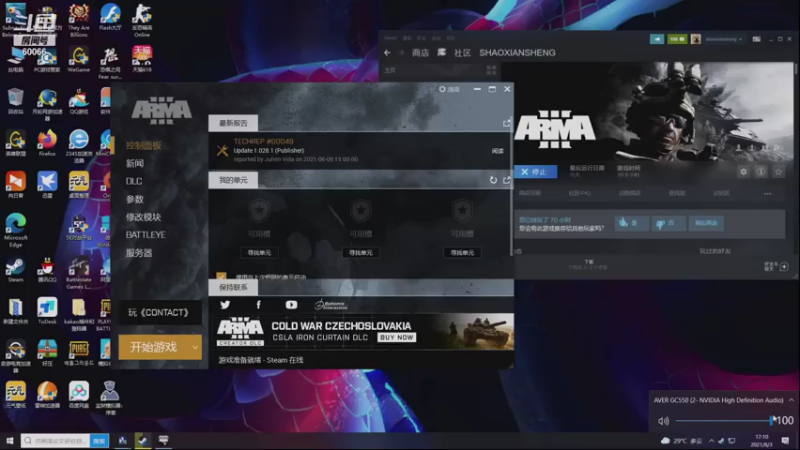Screen dimensions: 800x450
Task: Click the Windows taskbar search field
Action: [x=56, y=440]
